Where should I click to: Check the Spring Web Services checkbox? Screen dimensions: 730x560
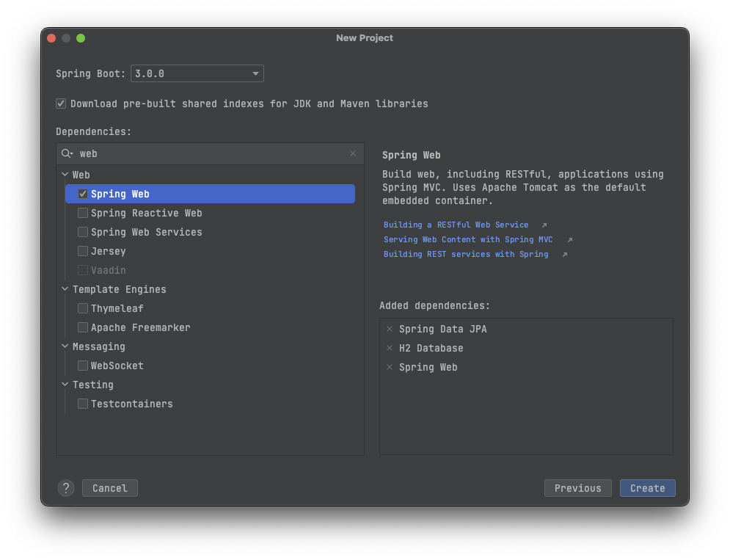[83, 232]
